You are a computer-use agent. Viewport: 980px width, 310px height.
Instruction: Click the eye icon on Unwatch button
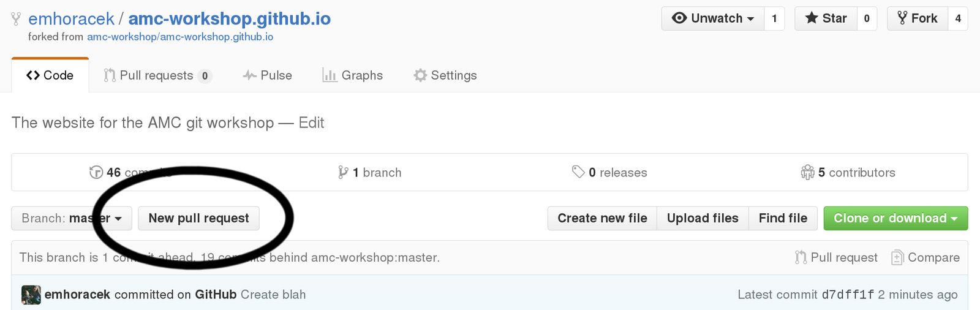tap(679, 18)
